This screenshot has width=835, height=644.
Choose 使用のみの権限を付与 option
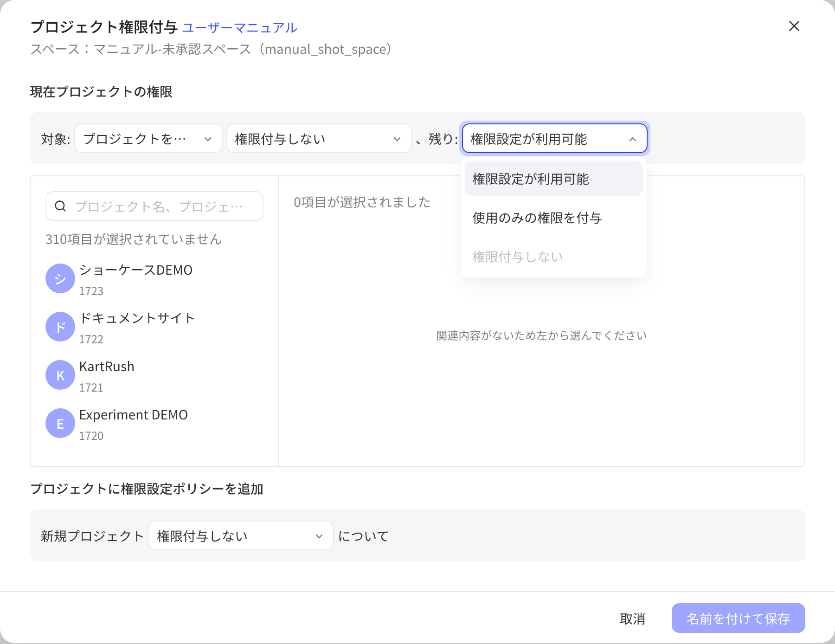click(553, 218)
